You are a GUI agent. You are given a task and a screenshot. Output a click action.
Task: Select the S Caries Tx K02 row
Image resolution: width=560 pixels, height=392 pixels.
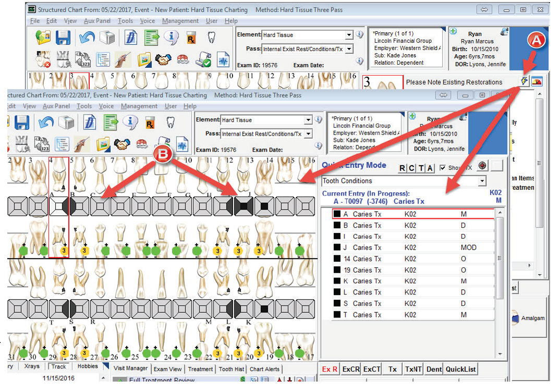pos(413,303)
